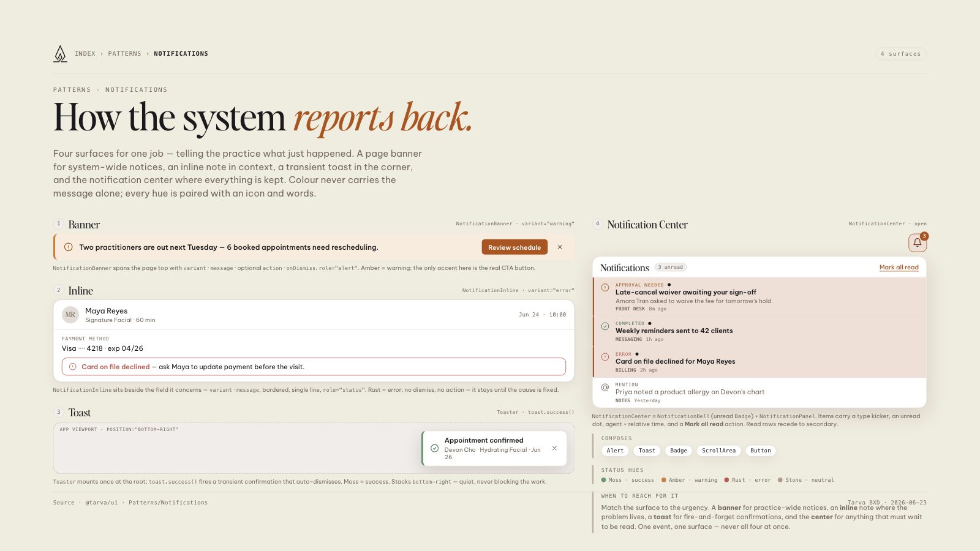Click the Moss success color dot
This screenshot has height=551, width=980.
click(604, 480)
